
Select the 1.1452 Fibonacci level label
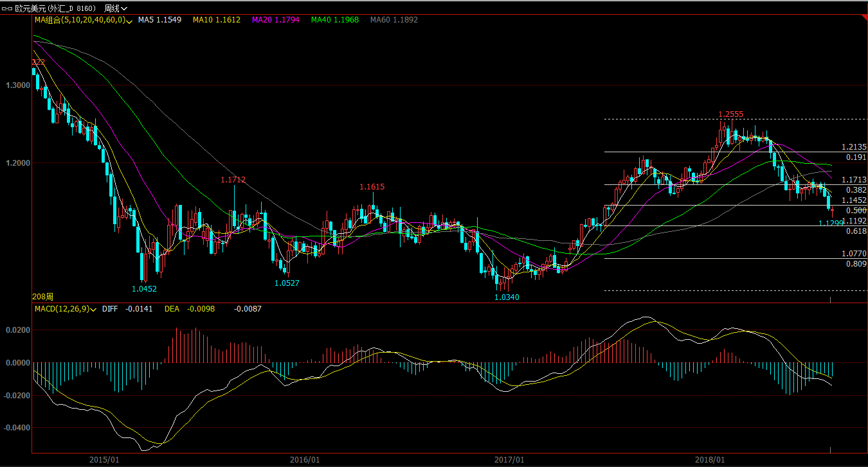pos(854,200)
